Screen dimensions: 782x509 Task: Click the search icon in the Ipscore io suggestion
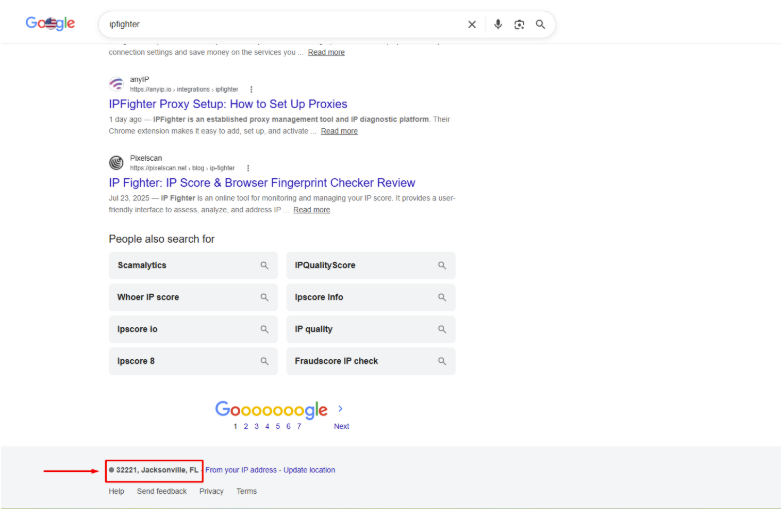(264, 329)
